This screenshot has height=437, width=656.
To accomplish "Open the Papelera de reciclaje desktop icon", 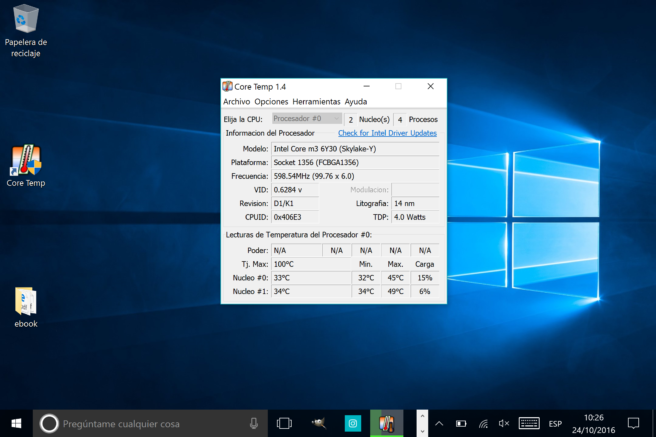I will [26, 31].
